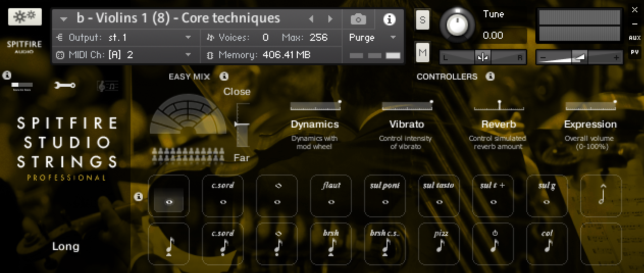Click info icon beside articulation grid
Image resolution: width=644 pixels, height=273 pixels.
coord(138,196)
